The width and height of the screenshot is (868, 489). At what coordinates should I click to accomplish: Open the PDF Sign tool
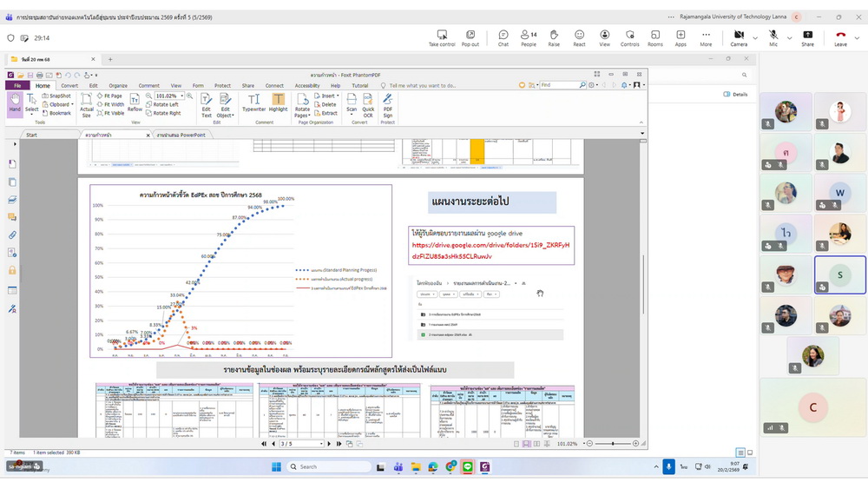coord(388,103)
